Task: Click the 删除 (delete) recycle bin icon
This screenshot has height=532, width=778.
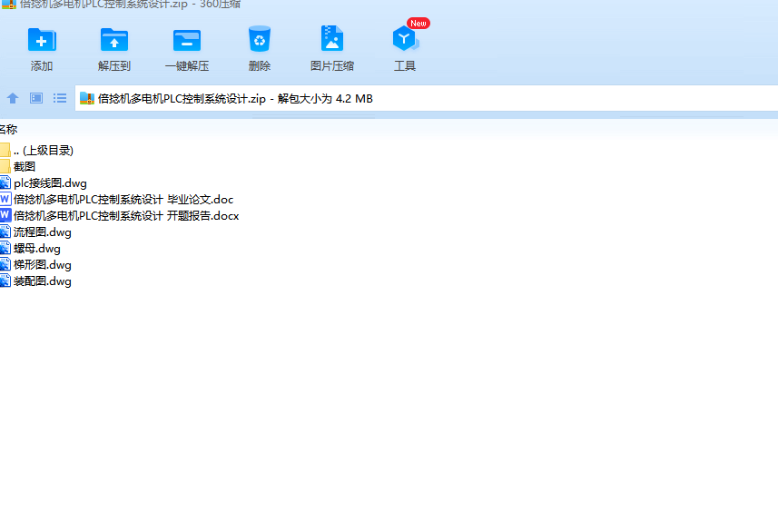Action: [260, 39]
